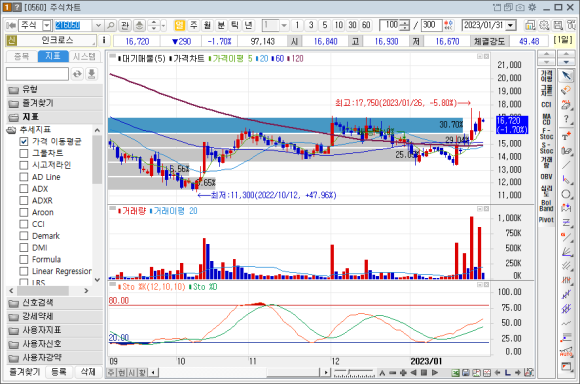Click the stop square button on the bottom bar
Image resolution: width=580 pixels, height=384 pixels.
(x=424, y=373)
